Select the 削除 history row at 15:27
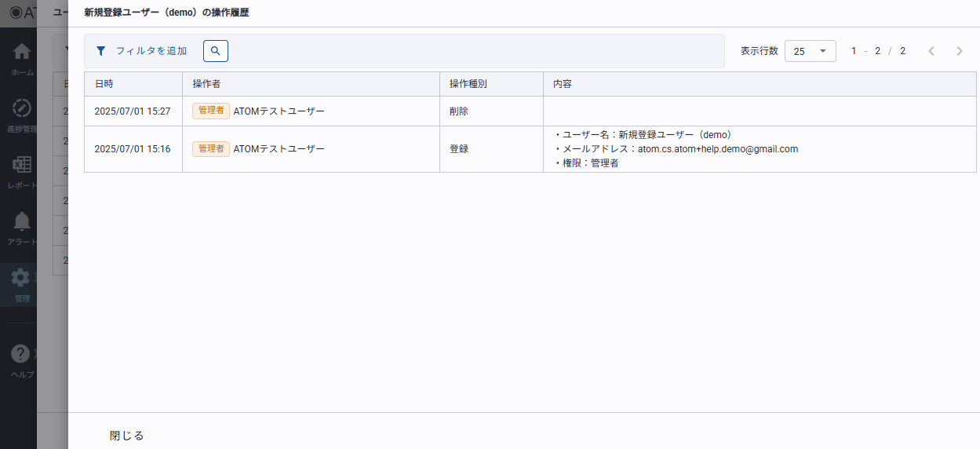This screenshot has height=449, width=980. point(458,111)
